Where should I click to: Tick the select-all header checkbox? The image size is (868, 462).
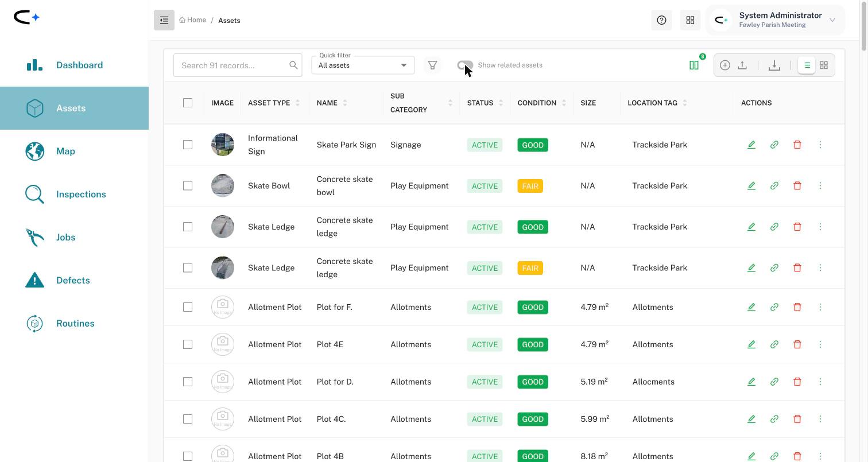188,103
